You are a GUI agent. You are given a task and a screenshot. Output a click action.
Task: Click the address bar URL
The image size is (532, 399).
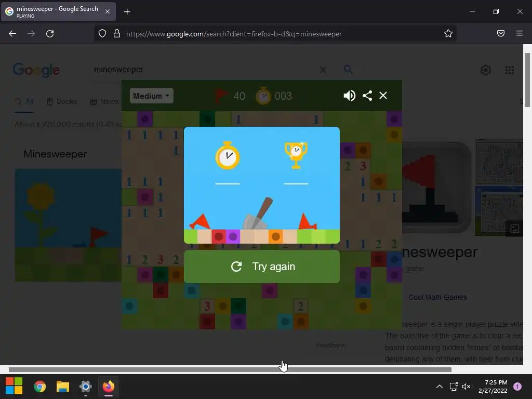234,34
